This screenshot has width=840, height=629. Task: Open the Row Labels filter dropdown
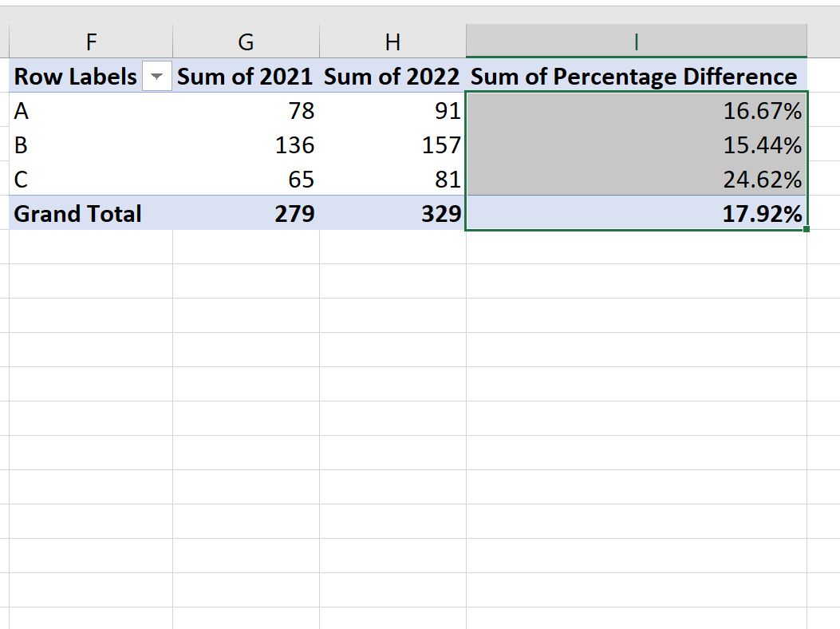pos(156,77)
